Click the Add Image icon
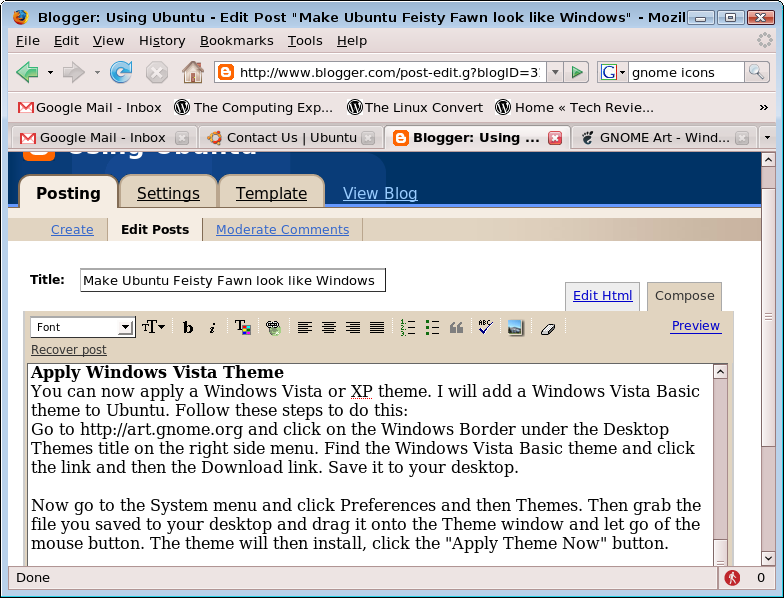 pos(515,328)
